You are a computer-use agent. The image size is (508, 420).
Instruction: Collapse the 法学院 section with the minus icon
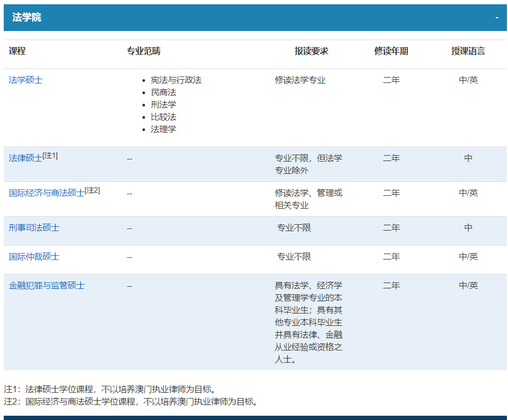(x=497, y=18)
